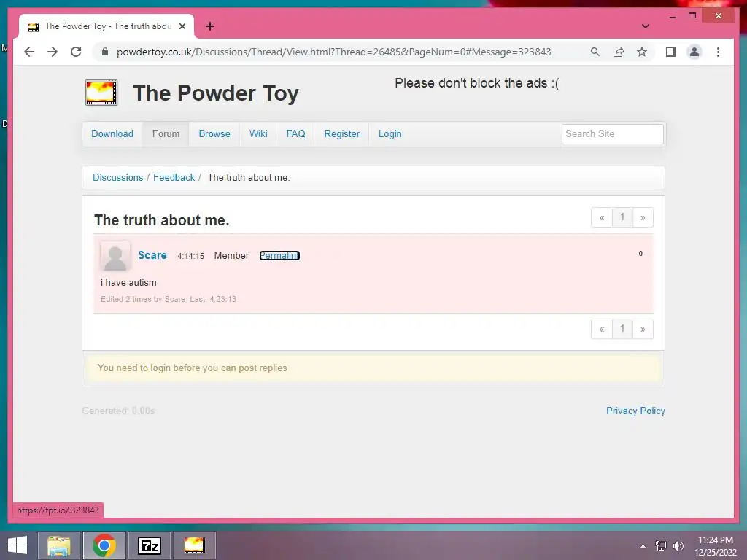Reload the current page
The image size is (747, 560).
[76, 52]
